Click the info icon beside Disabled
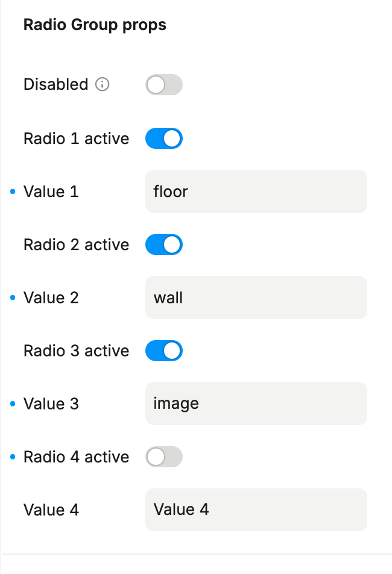The image size is (392, 574). click(103, 85)
